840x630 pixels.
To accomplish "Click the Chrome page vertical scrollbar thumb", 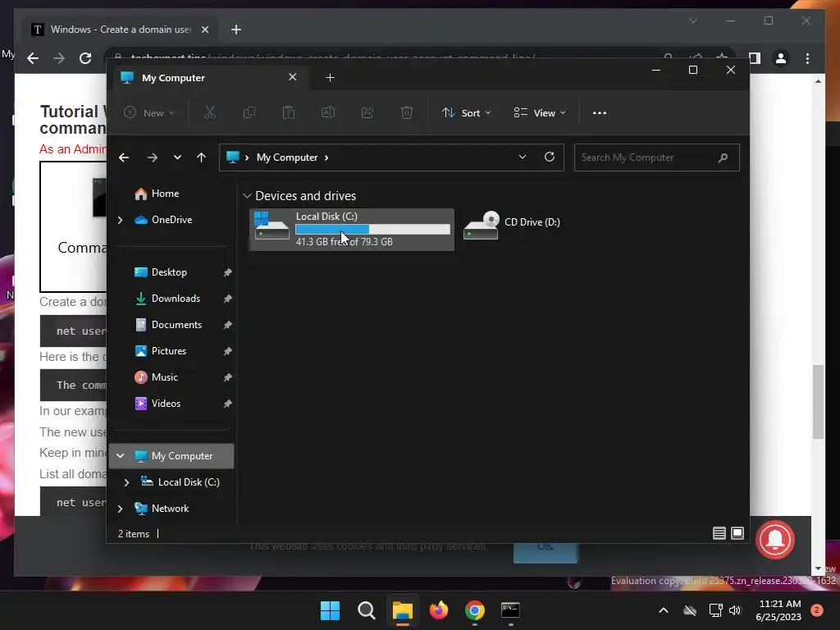I will coord(818,402).
